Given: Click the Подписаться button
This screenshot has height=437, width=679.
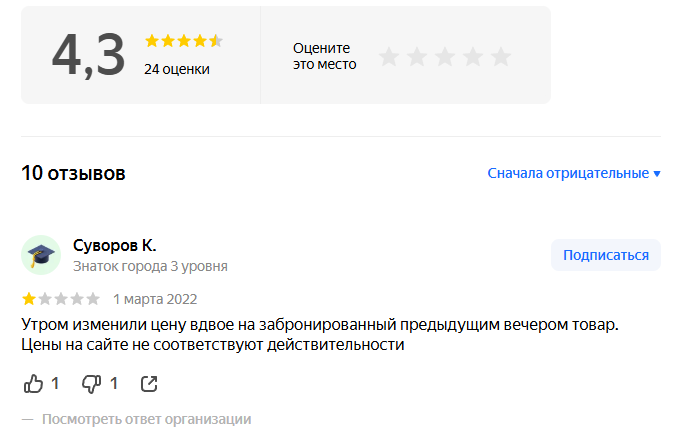Looking at the screenshot, I should pyautogui.click(x=605, y=255).
